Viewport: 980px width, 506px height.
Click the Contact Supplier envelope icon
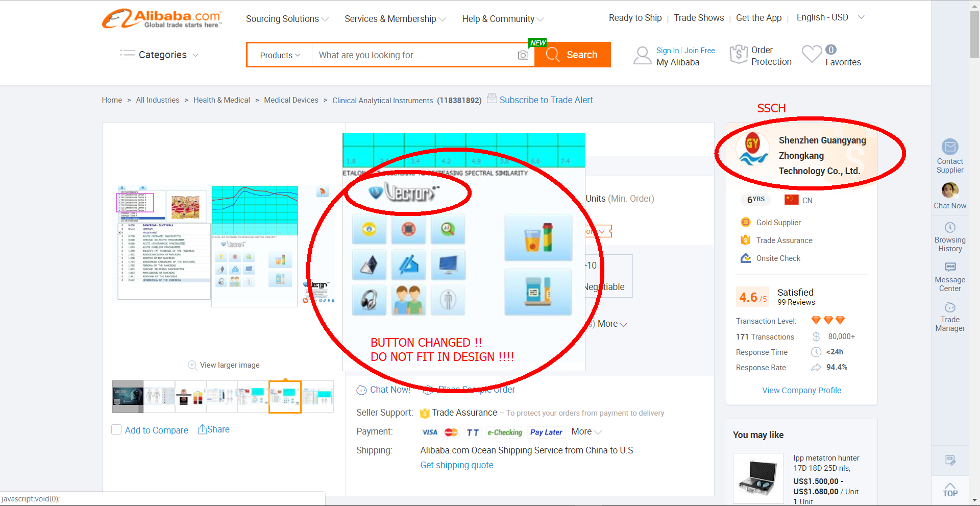(949, 147)
